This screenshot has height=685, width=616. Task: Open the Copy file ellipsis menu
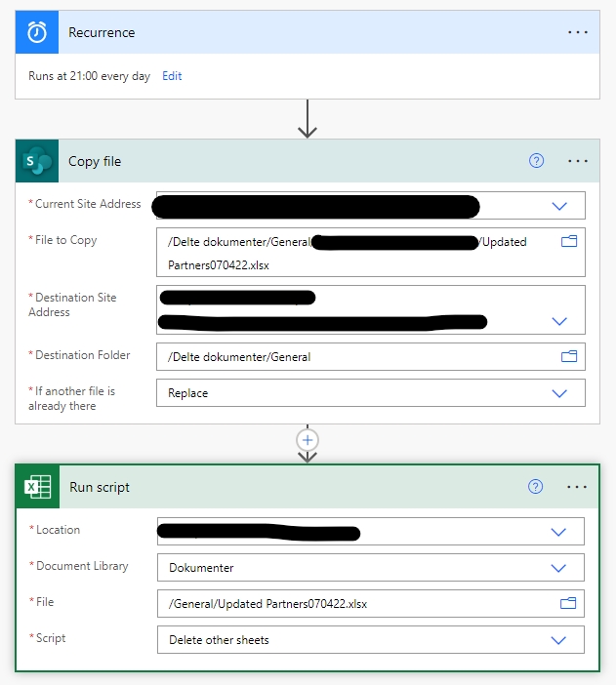tap(578, 161)
